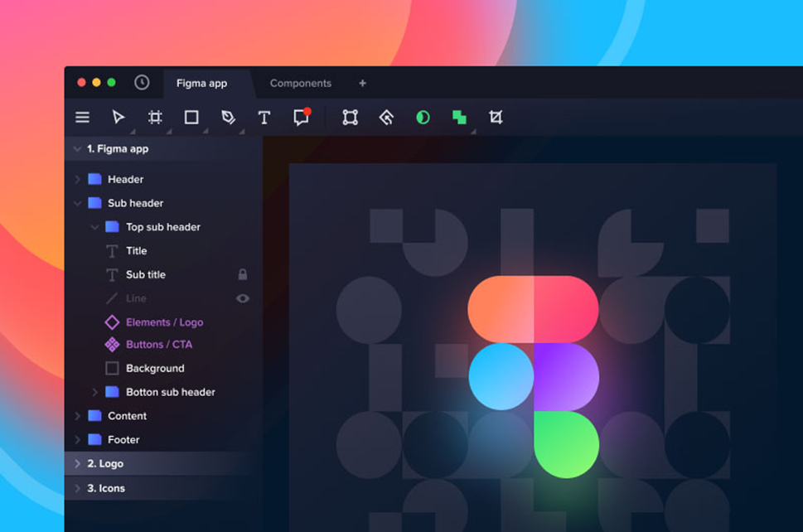Click the Reset instance component icon
This screenshot has height=532, width=803.
pyautogui.click(x=387, y=117)
